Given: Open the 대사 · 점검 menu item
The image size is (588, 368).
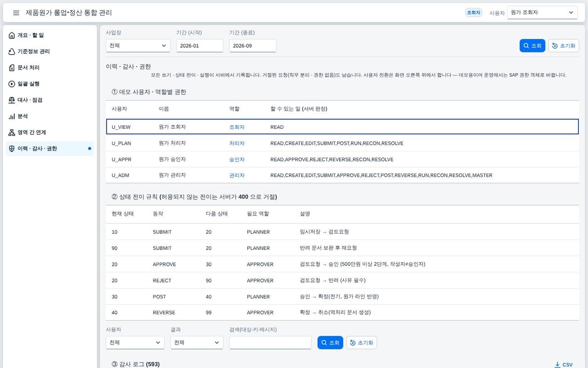Looking at the screenshot, I should click(x=50, y=100).
